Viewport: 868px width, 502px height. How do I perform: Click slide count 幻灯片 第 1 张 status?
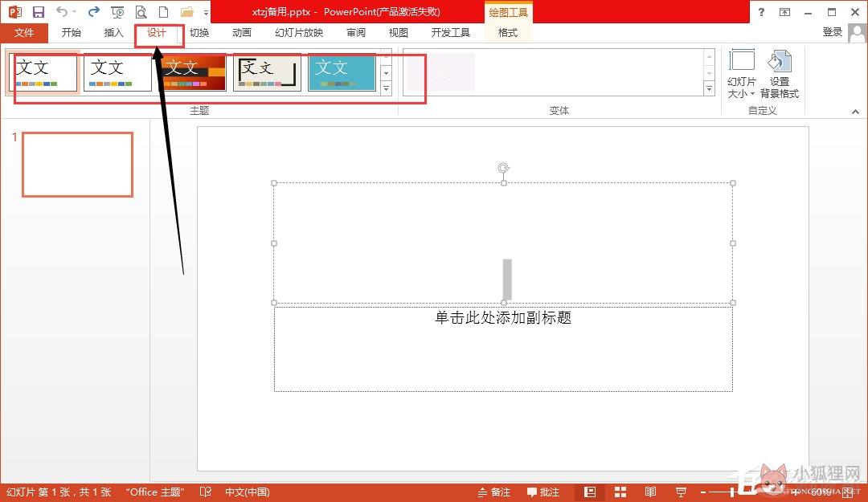59,492
